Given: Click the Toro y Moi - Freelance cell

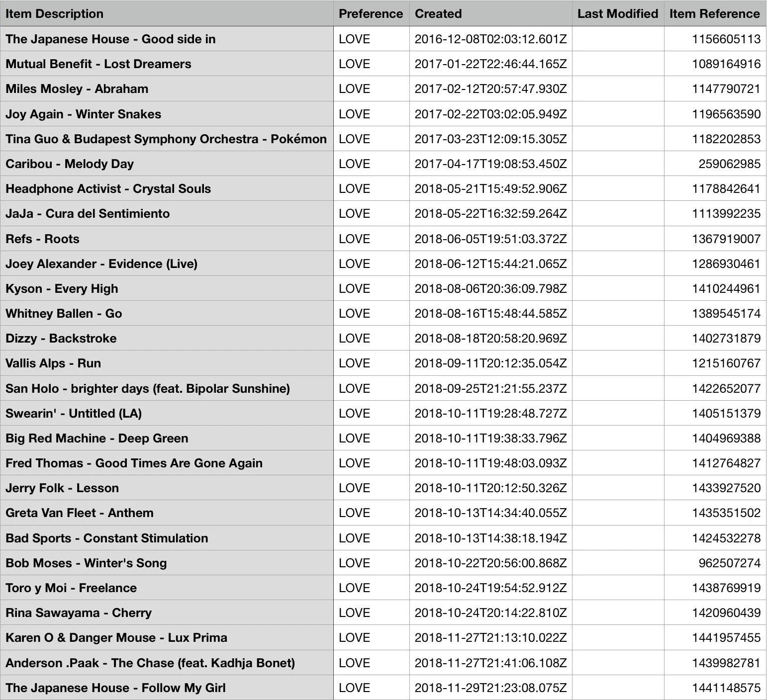Looking at the screenshot, I should [167, 588].
